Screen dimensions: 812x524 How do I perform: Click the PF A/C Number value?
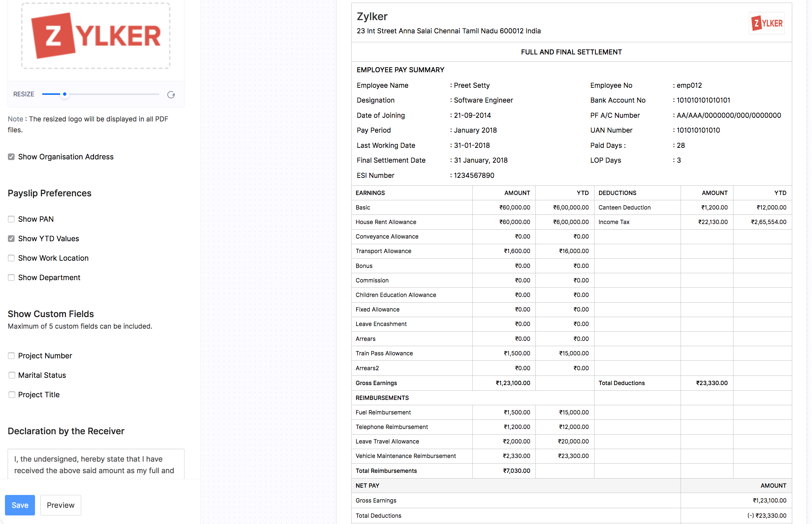(x=728, y=115)
